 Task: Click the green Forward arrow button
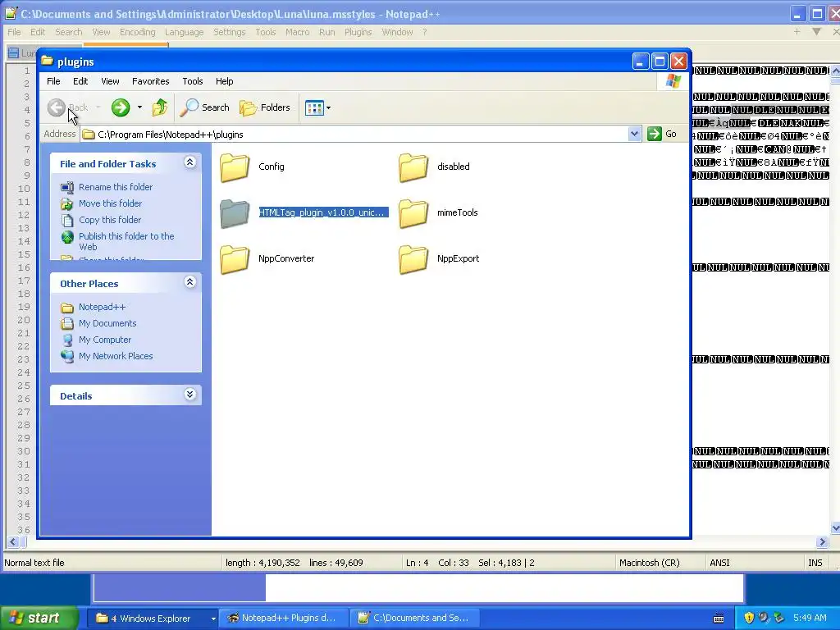coord(121,107)
